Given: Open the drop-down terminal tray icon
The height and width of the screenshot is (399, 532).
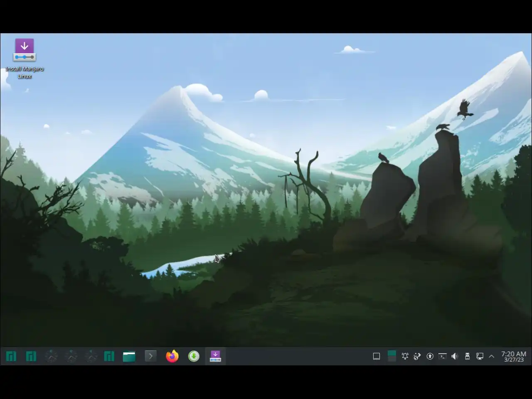Looking at the screenshot, I should click(x=442, y=356).
